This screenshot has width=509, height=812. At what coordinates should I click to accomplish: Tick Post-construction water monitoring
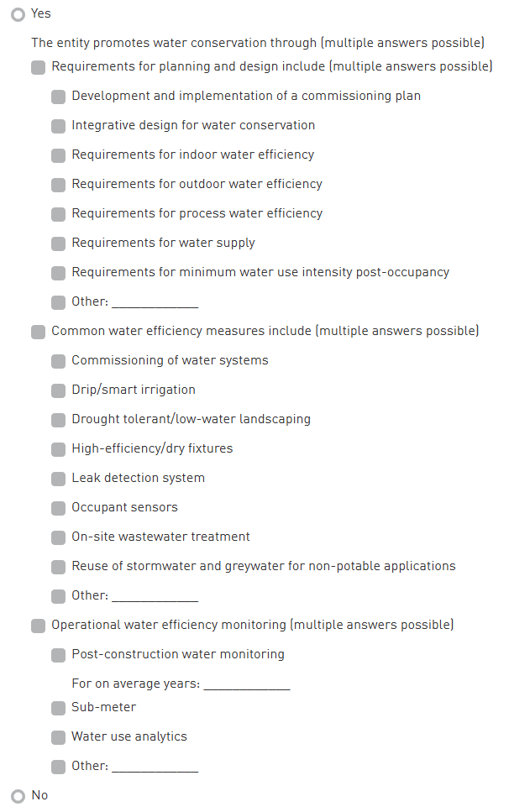point(58,655)
